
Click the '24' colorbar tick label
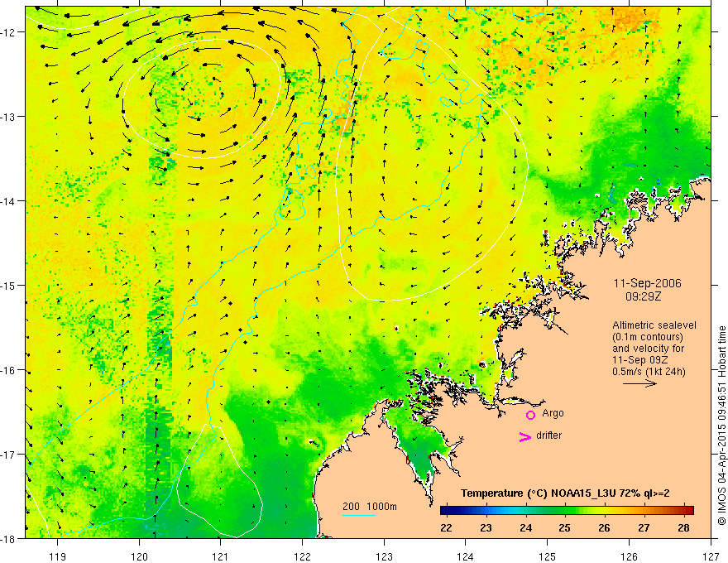[x=525, y=527]
